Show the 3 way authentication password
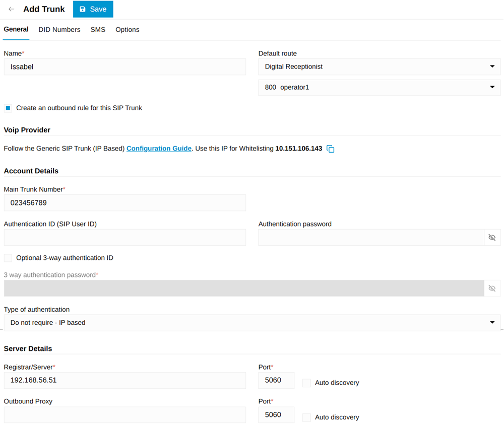Image resolution: width=504 pixels, height=427 pixels. coord(492,289)
